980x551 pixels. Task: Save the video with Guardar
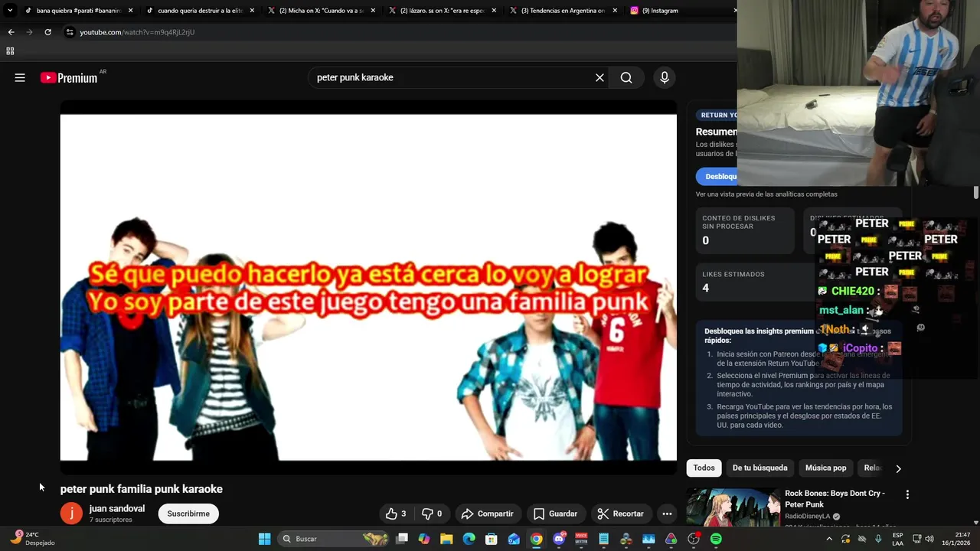tap(555, 514)
